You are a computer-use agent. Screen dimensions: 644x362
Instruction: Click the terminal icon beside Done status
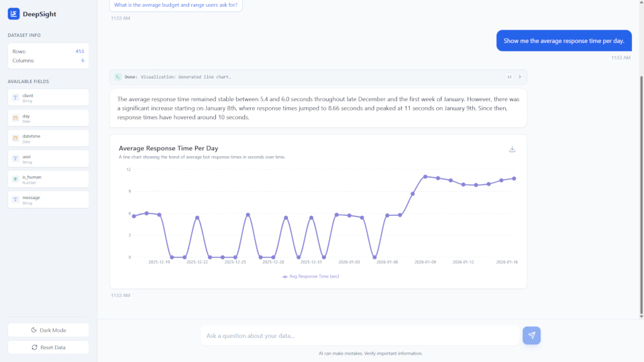pyautogui.click(x=118, y=76)
